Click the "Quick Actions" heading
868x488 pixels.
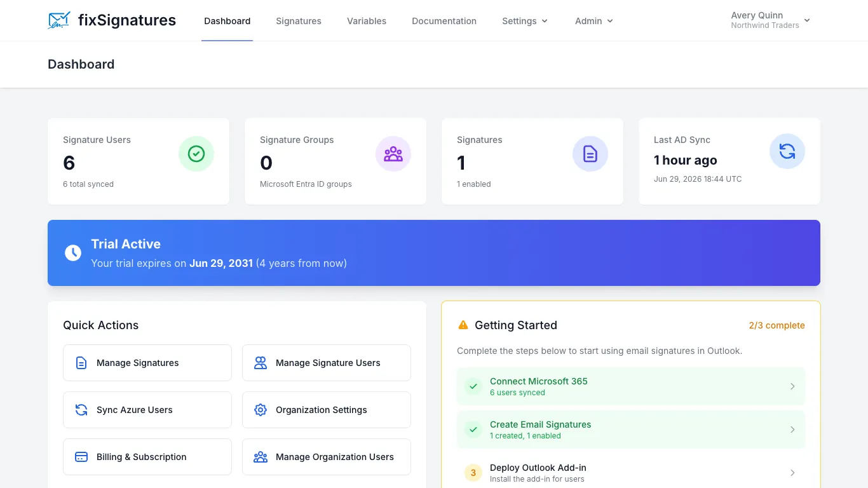(x=100, y=325)
